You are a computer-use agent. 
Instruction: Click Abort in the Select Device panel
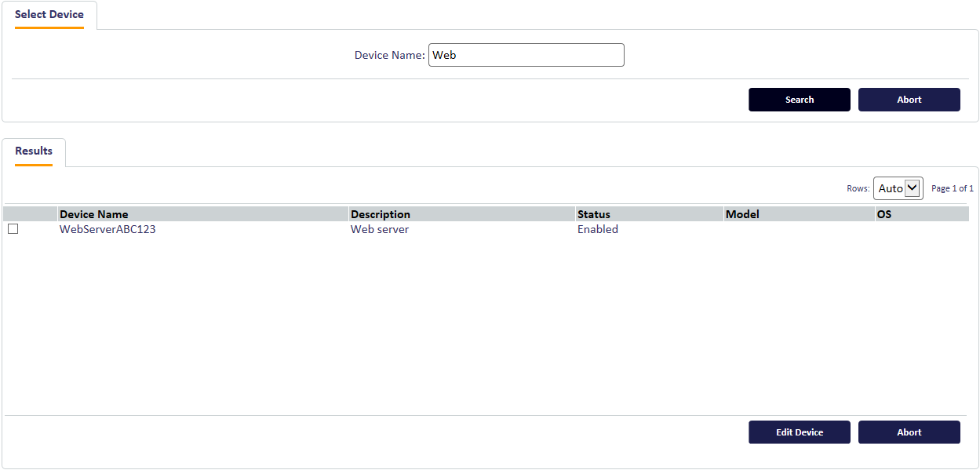[909, 100]
